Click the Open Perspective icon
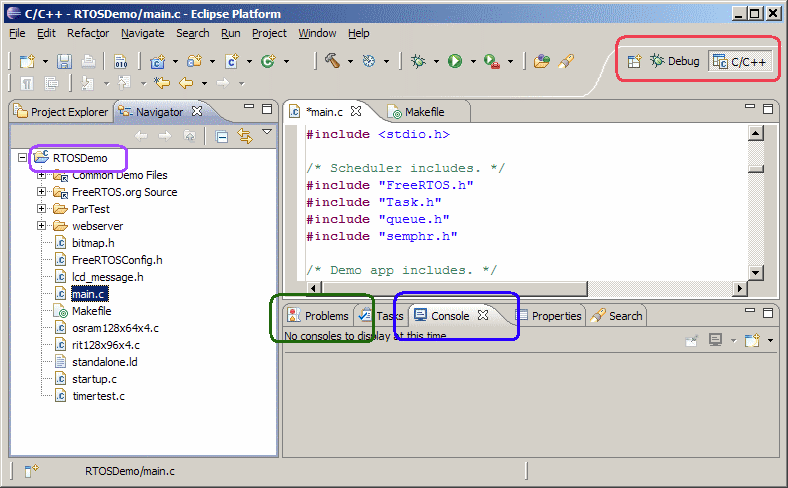This screenshot has height=488, width=788. 634,61
